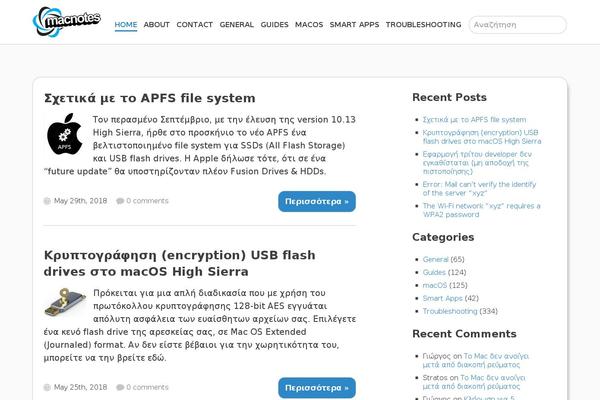Click the Recent Comments heading

pyautogui.click(x=464, y=334)
